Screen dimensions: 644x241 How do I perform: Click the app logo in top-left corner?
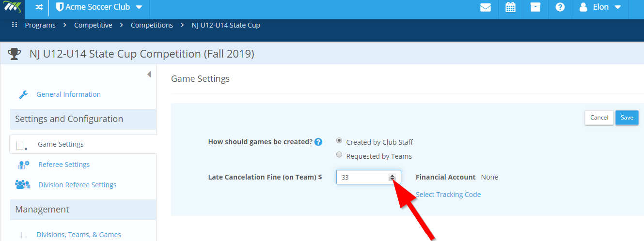pyautogui.click(x=13, y=7)
